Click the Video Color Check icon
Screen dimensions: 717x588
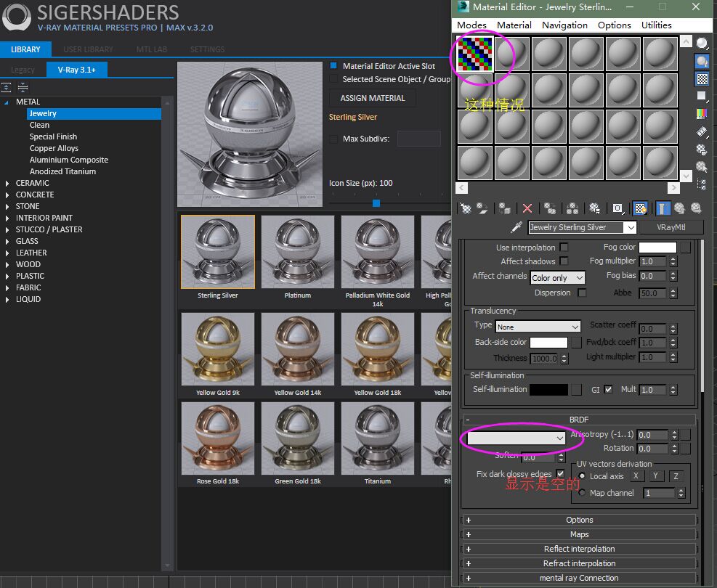click(702, 113)
